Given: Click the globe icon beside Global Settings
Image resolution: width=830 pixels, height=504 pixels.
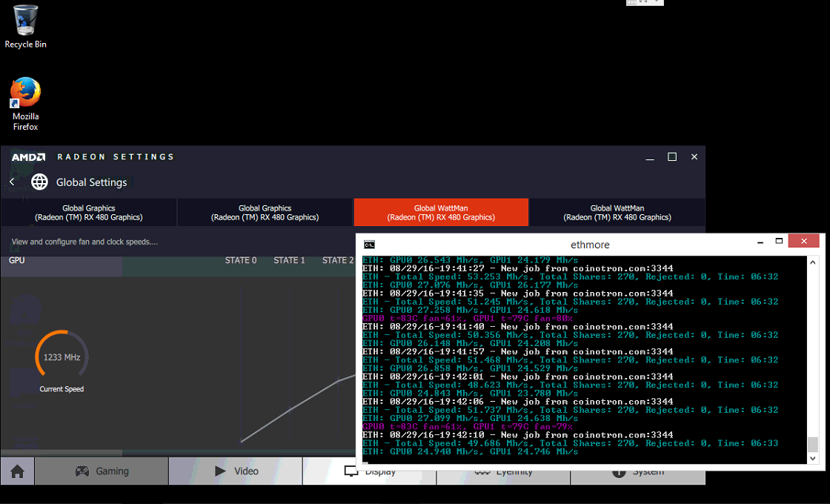Looking at the screenshot, I should point(39,182).
